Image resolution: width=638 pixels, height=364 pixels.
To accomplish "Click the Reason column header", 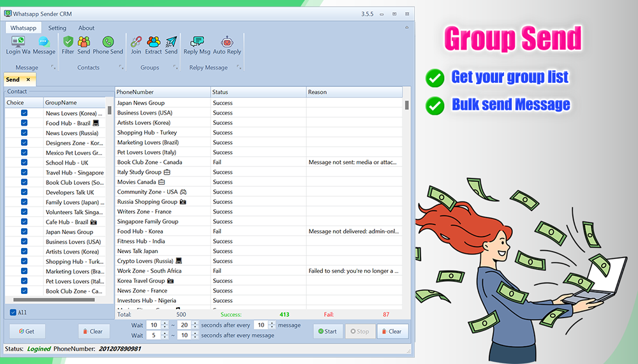I will pos(354,92).
